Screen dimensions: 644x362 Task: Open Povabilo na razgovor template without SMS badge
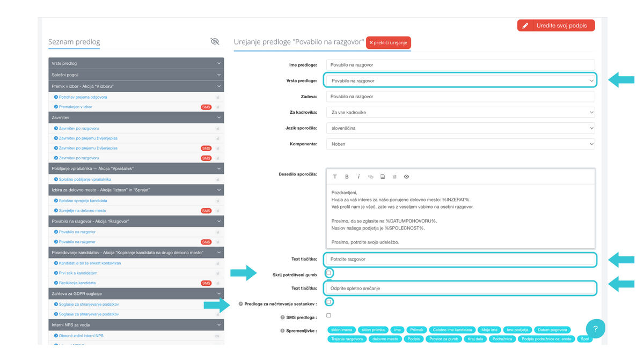(x=77, y=232)
